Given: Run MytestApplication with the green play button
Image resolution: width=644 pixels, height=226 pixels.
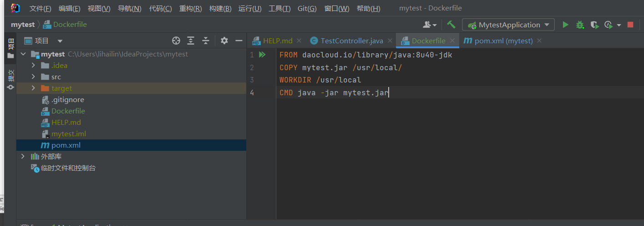Looking at the screenshot, I should coord(565,25).
